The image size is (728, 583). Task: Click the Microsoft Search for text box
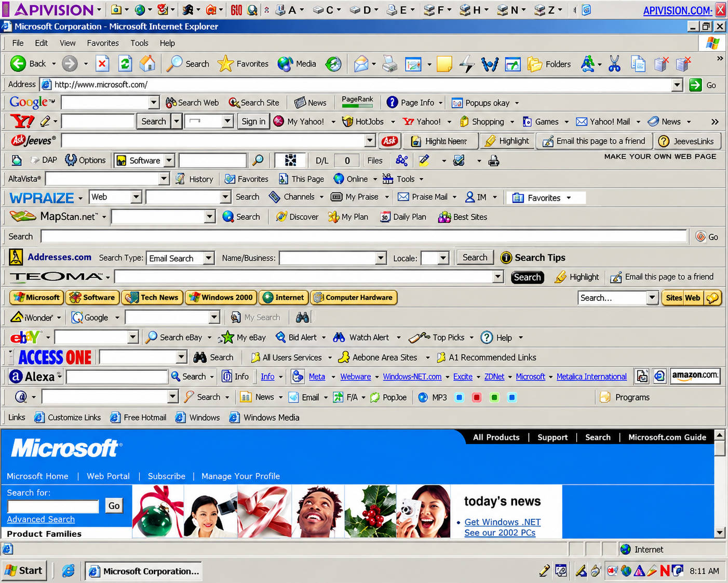point(53,507)
